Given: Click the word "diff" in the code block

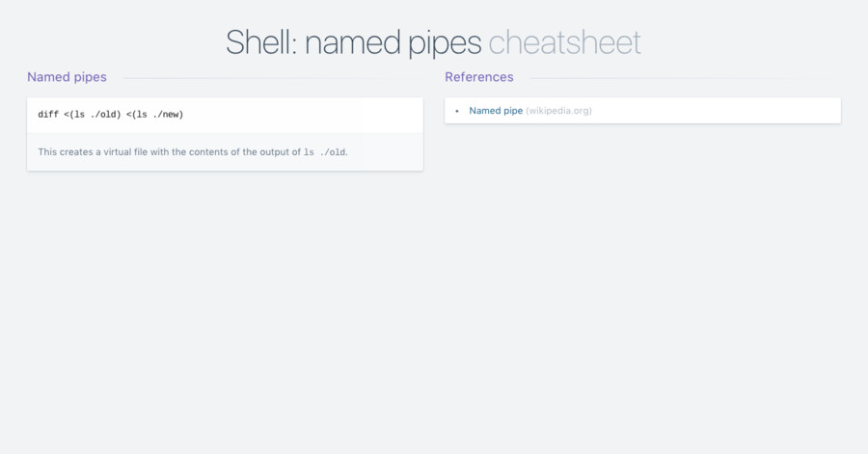Looking at the screenshot, I should (x=48, y=115).
